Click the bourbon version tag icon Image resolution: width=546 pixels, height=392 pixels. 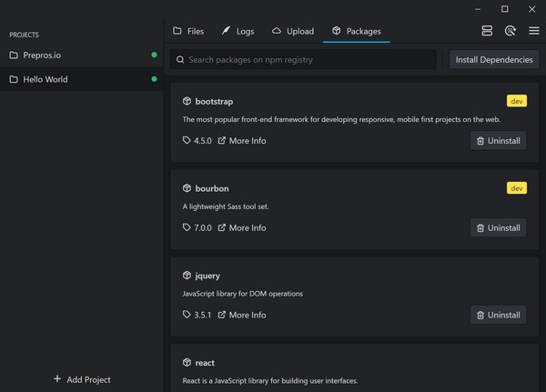click(x=187, y=228)
